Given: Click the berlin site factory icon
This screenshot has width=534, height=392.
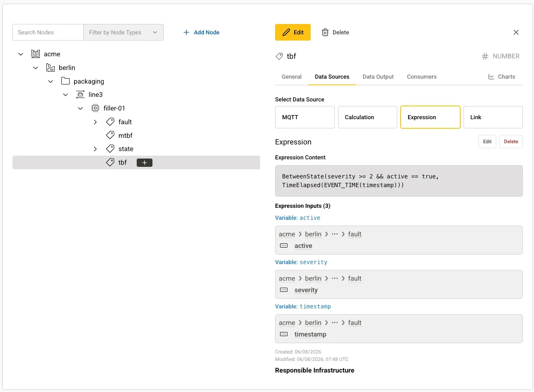Looking at the screenshot, I should 51,67.
